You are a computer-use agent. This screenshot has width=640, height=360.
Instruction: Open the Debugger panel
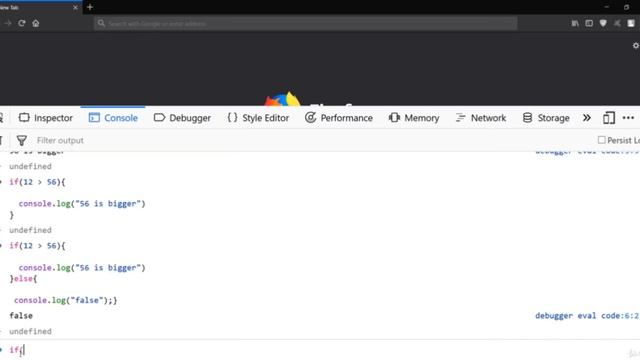[x=182, y=118]
